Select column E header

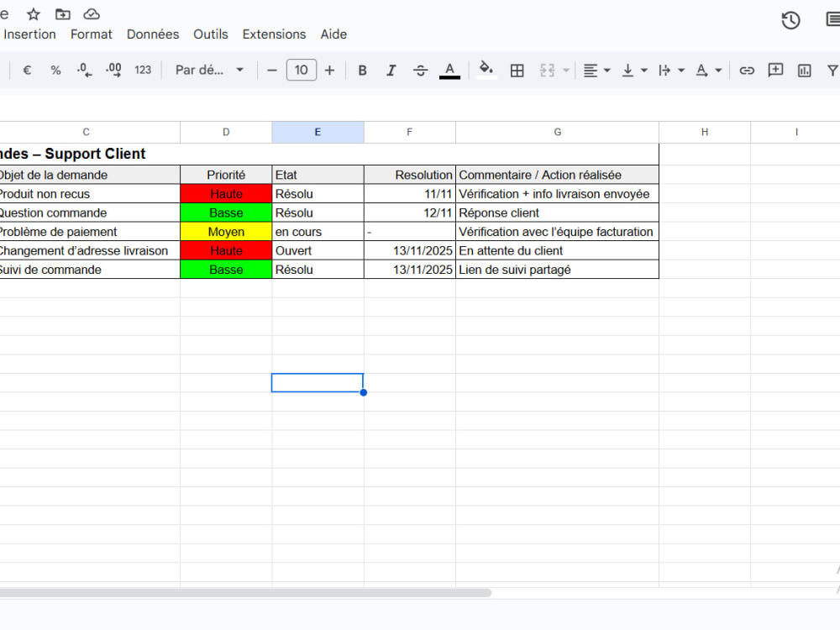click(x=318, y=132)
